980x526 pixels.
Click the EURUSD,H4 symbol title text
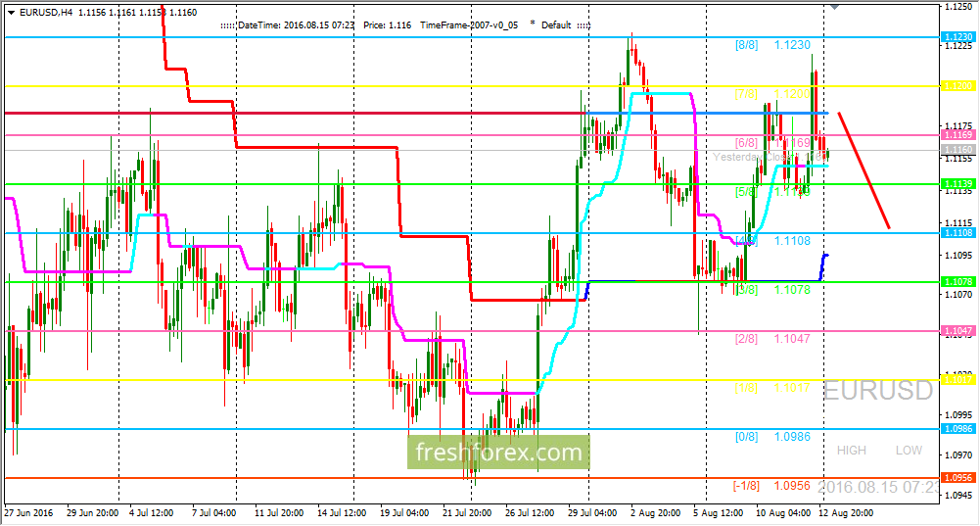point(46,13)
